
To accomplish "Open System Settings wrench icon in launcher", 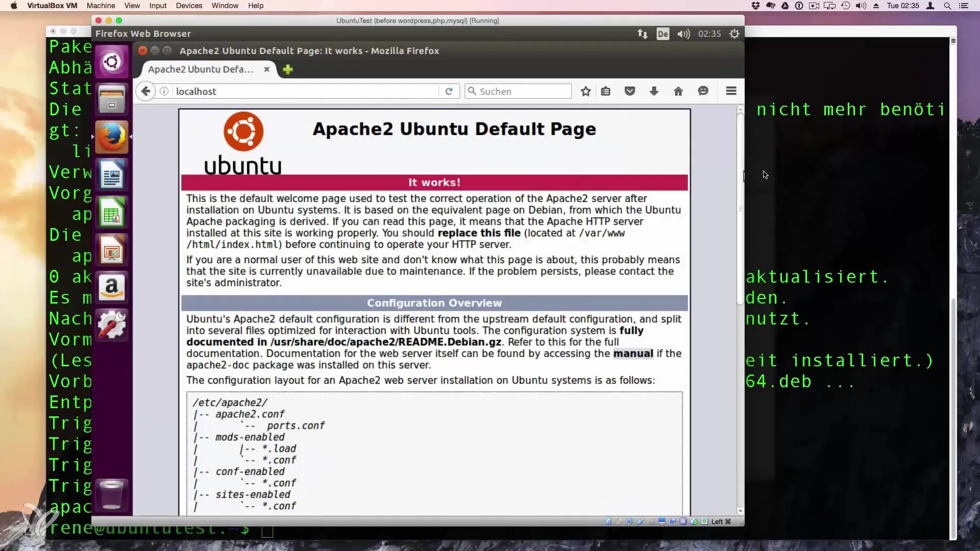I will (x=112, y=325).
